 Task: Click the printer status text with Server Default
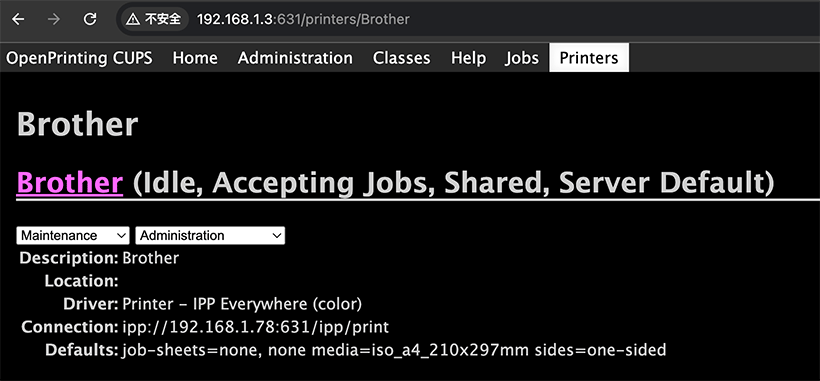[x=453, y=183]
